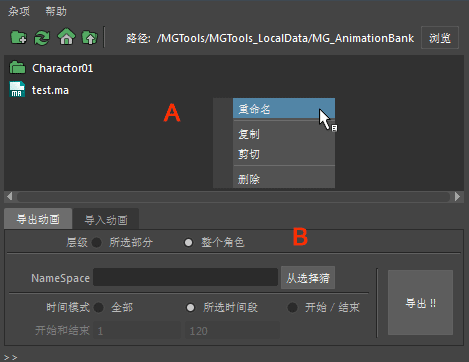
Task: Set time mode to 所选时间段
Action: [190, 307]
